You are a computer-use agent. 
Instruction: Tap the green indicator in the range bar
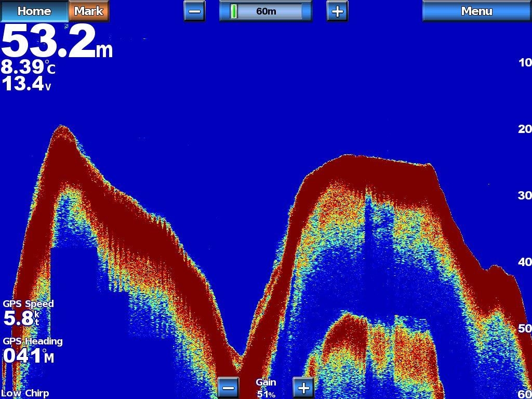234,11
